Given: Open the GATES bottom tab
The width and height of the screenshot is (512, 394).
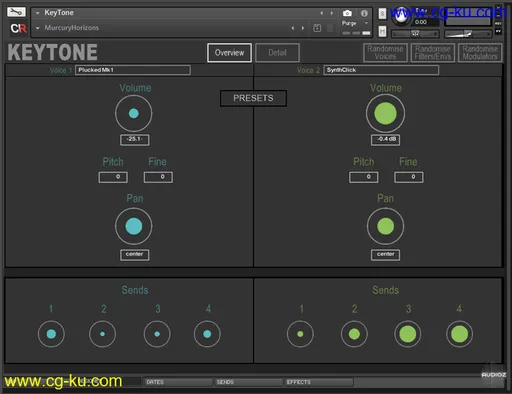Looking at the screenshot, I should [178, 382].
